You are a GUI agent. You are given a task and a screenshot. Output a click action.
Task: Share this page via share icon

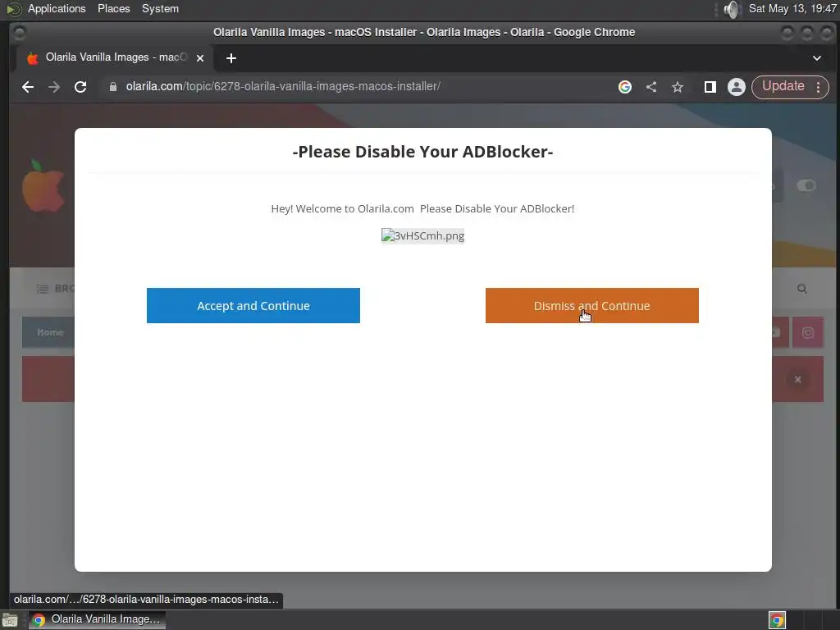coord(651,87)
